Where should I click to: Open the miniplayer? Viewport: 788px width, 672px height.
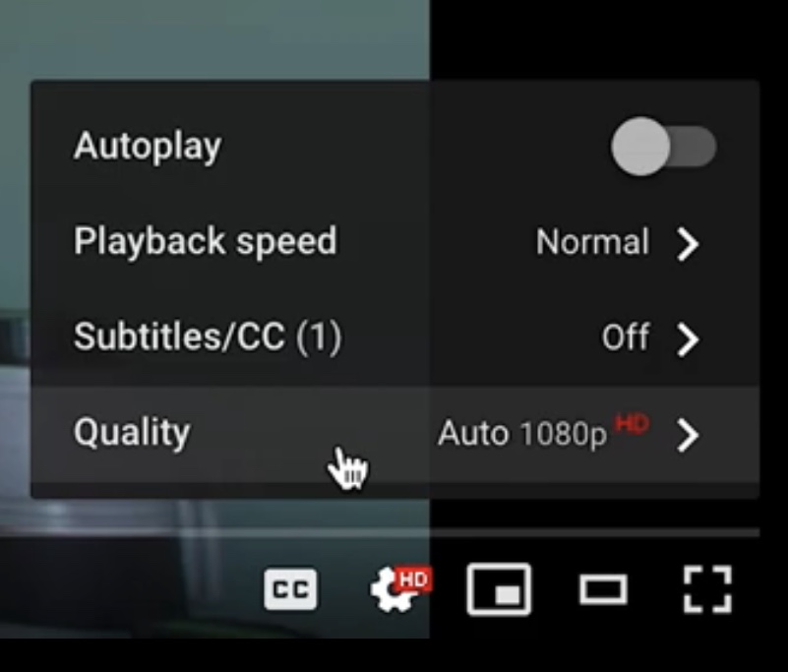coord(499,589)
